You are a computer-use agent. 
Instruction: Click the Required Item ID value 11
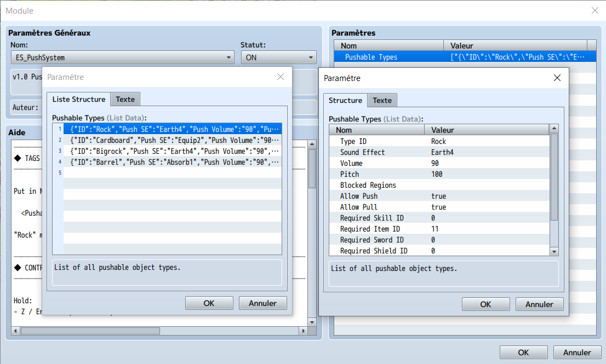point(435,229)
